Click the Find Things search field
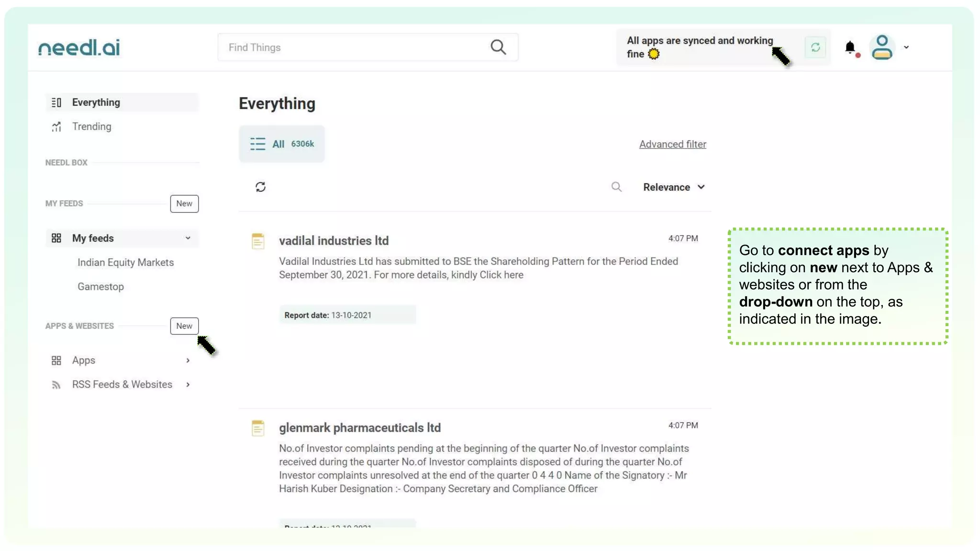980x551 pixels. (x=367, y=47)
